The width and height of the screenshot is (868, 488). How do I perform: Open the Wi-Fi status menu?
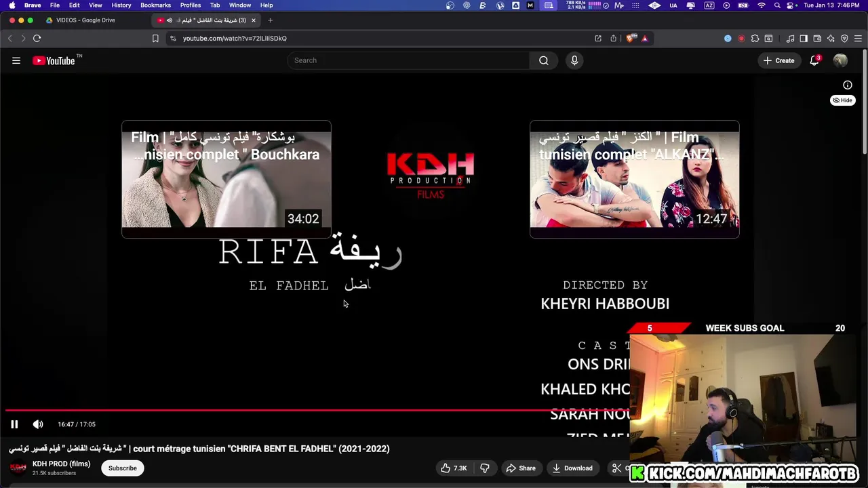762,5
